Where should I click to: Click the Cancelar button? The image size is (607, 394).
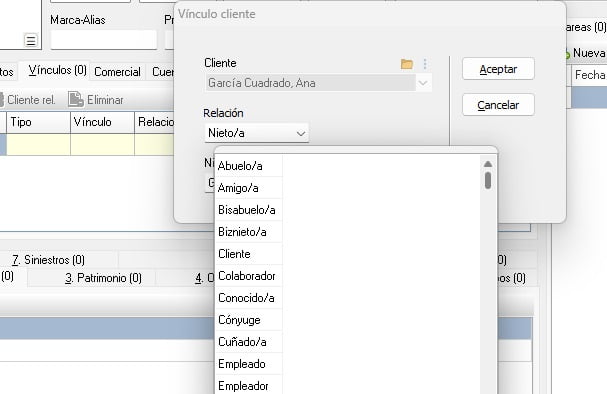pos(498,105)
